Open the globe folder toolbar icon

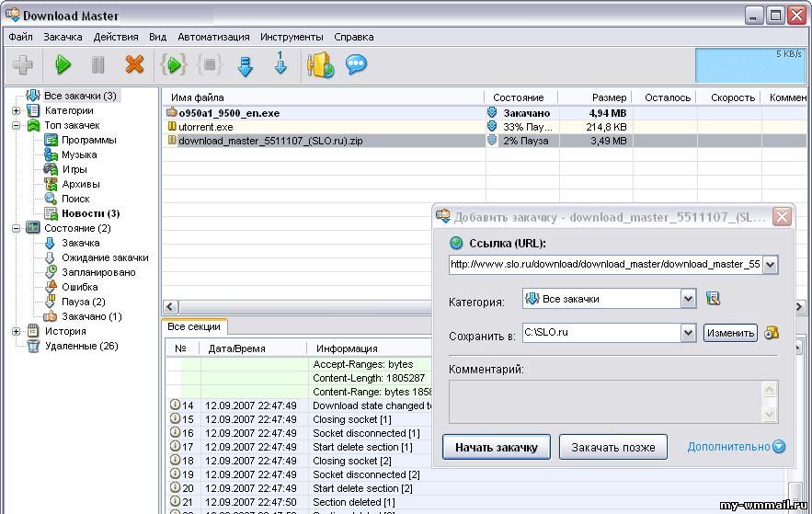[321, 65]
